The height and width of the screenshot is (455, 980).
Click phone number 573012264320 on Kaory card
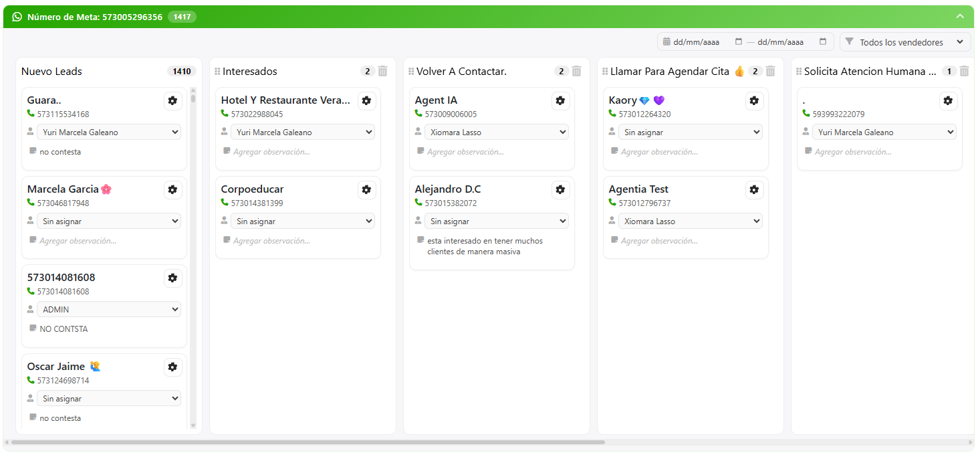(644, 114)
